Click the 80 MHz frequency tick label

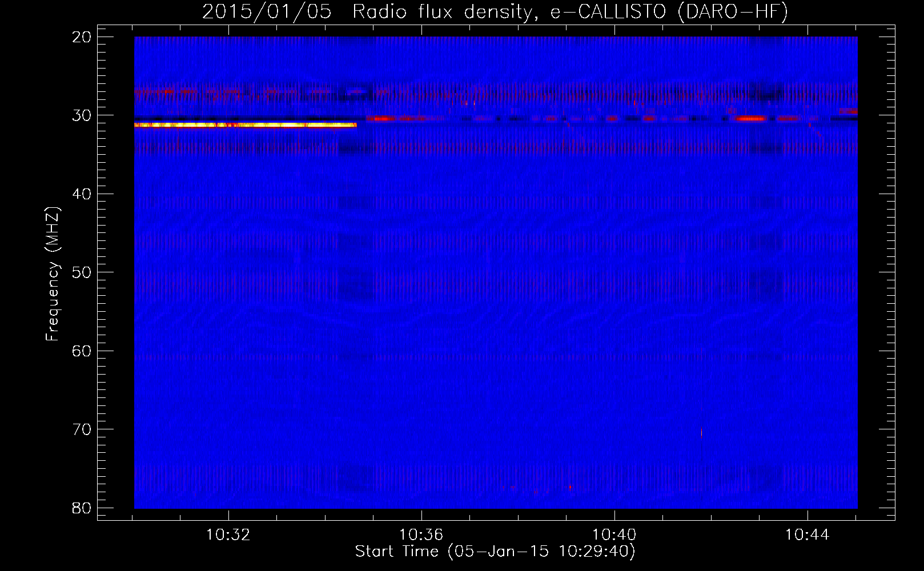tap(82, 508)
